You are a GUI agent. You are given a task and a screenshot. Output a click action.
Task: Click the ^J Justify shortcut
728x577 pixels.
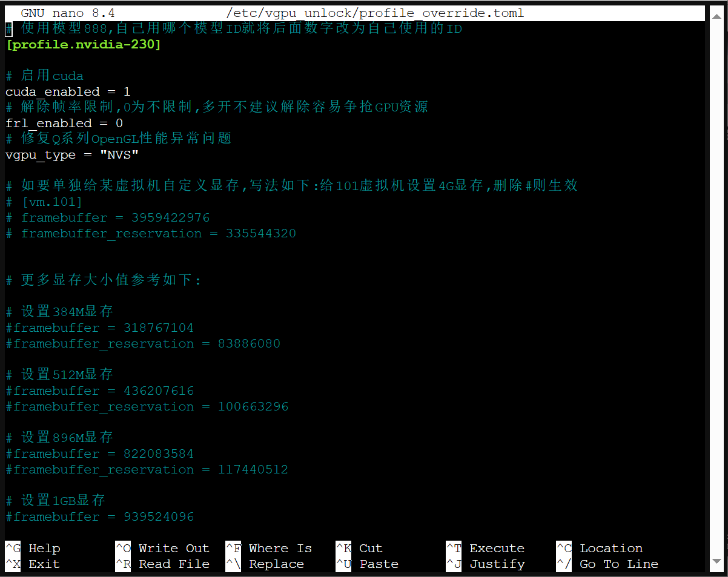[x=486, y=564]
